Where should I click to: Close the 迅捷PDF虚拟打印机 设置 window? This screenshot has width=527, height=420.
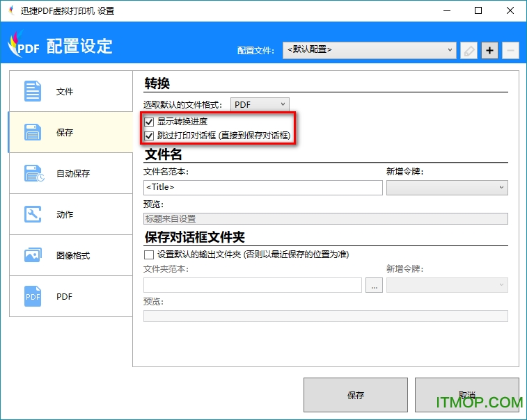click(510, 10)
